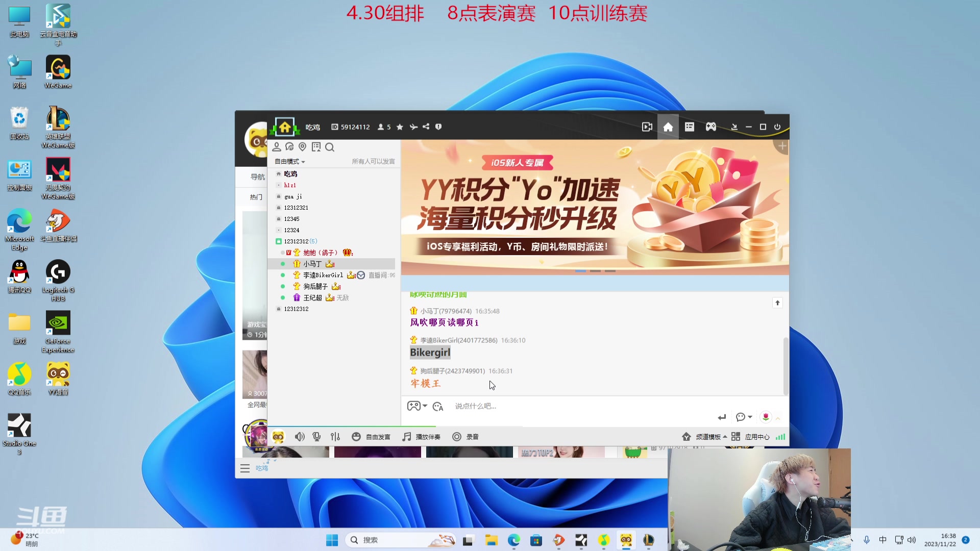Add a tab with plus button
Viewport: 980px width, 551px height.
pyautogui.click(x=782, y=146)
